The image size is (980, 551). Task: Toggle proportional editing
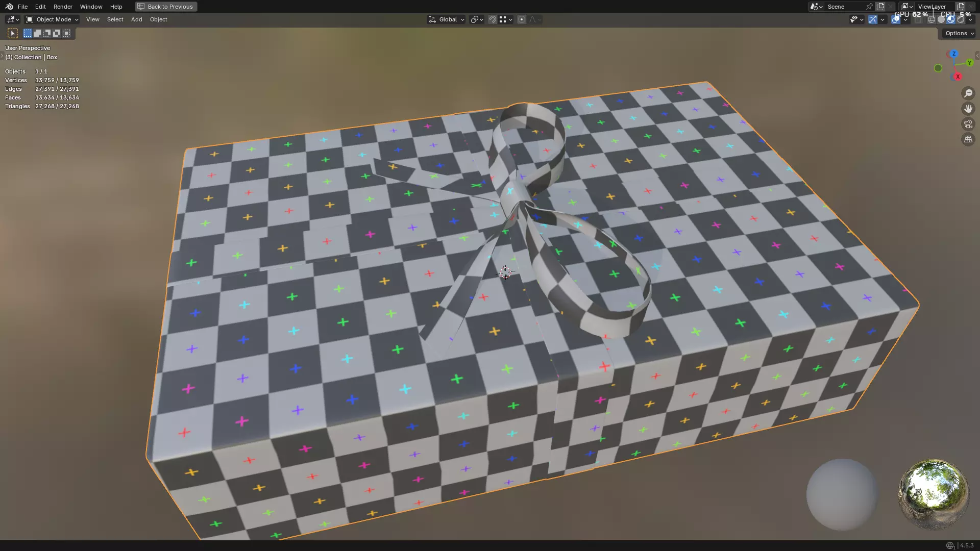[x=522, y=19]
